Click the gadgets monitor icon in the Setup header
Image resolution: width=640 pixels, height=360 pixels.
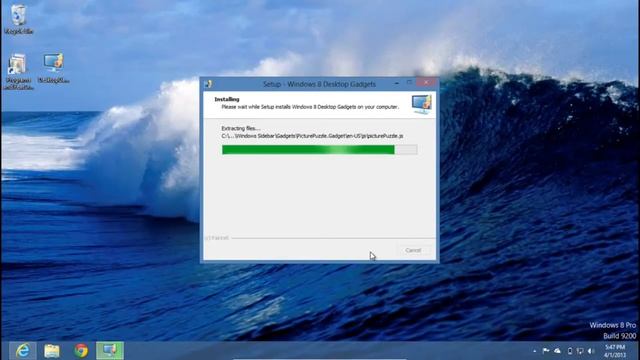pyautogui.click(x=422, y=104)
